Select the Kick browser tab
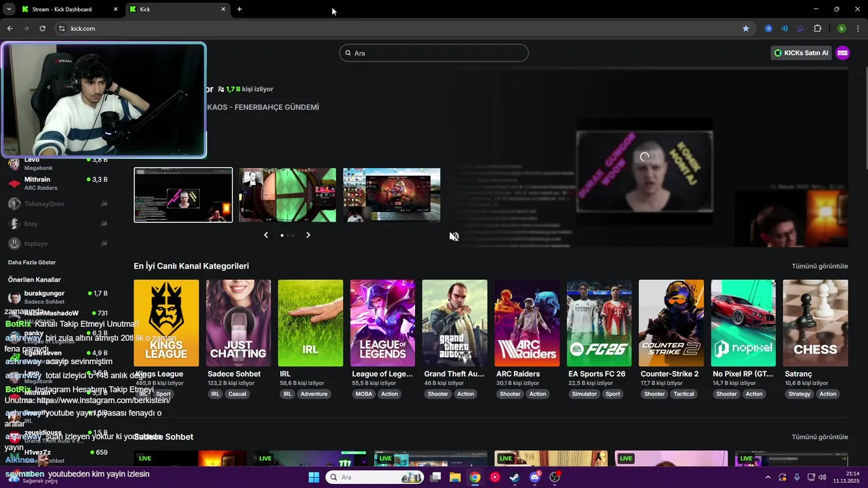868x488 pixels. tap(178, 9)
